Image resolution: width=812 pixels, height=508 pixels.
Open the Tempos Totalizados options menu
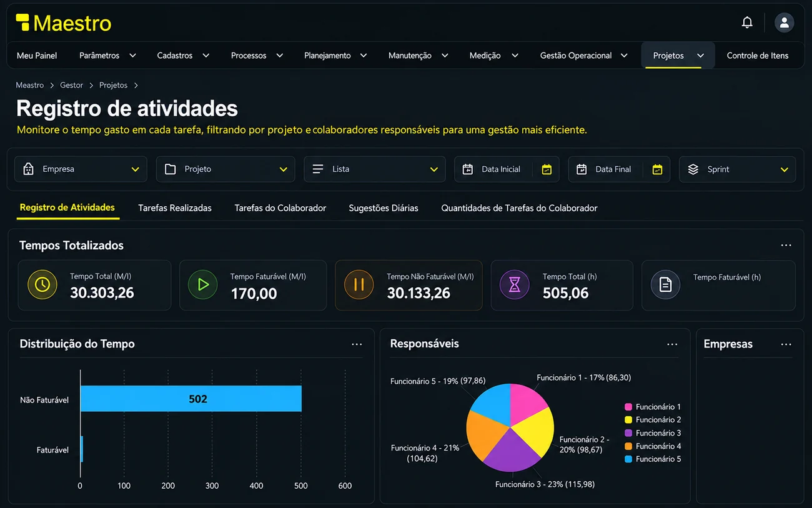tap(786, 246)
